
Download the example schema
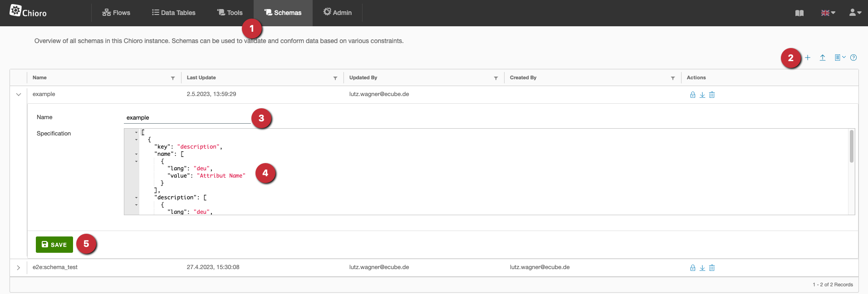702,95
